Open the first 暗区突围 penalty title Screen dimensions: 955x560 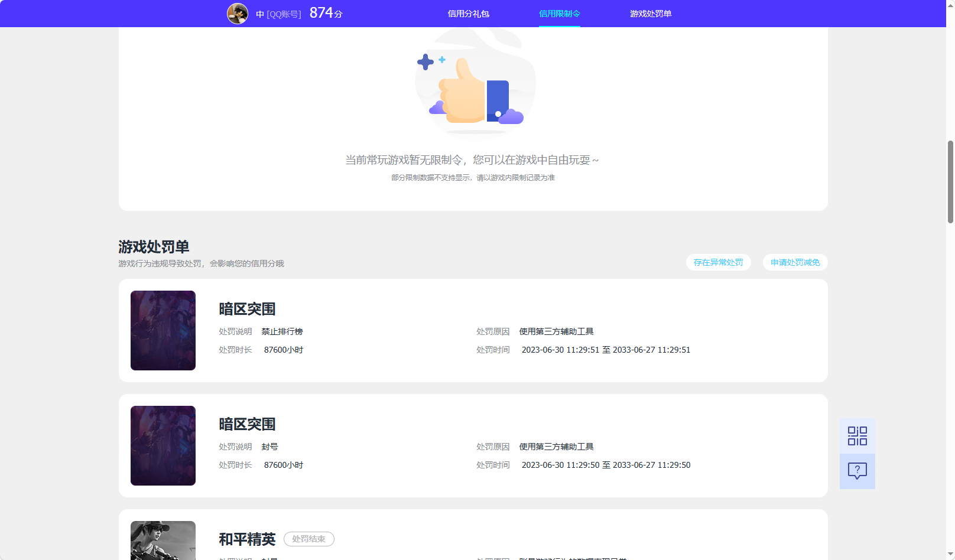point(246,308)
